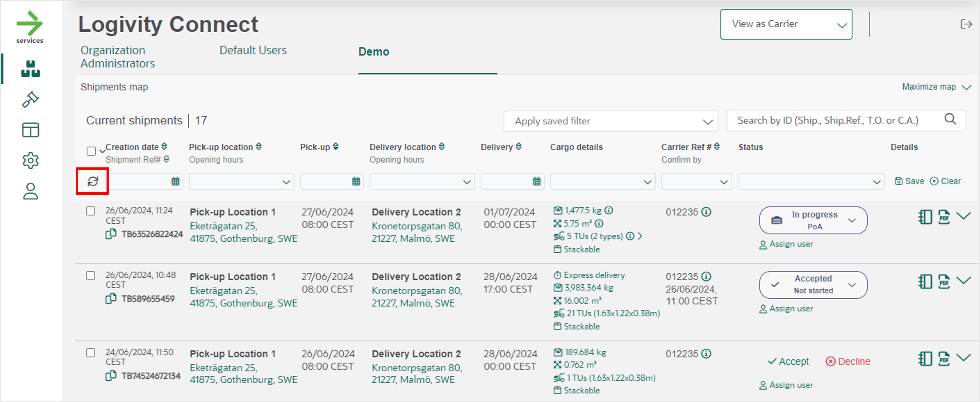Screen dimensions: 980x402
Task: Show carrier ref info in first row
Action: point(706,212)
